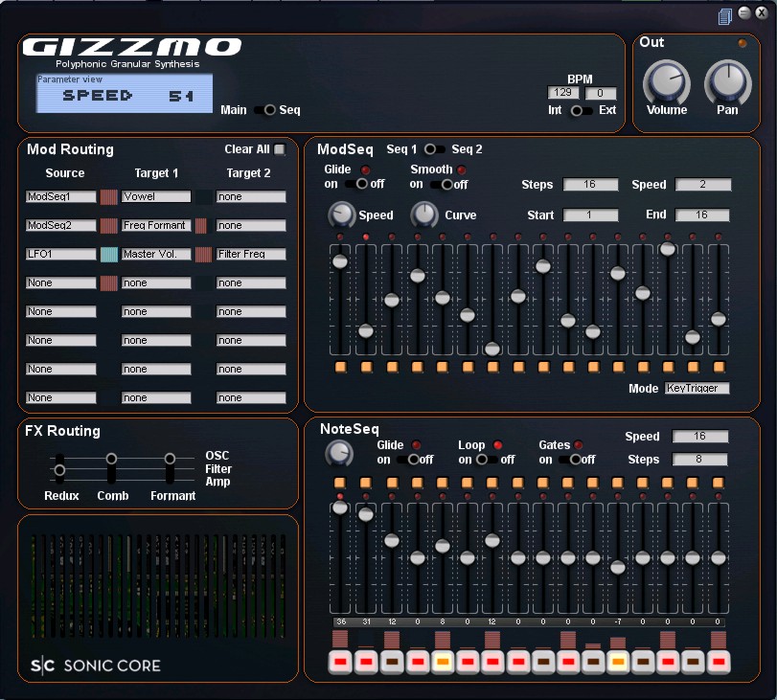777x700 pixels.
Task: Click the NoteSeq step pad under value 31
Action: (366, 662)
